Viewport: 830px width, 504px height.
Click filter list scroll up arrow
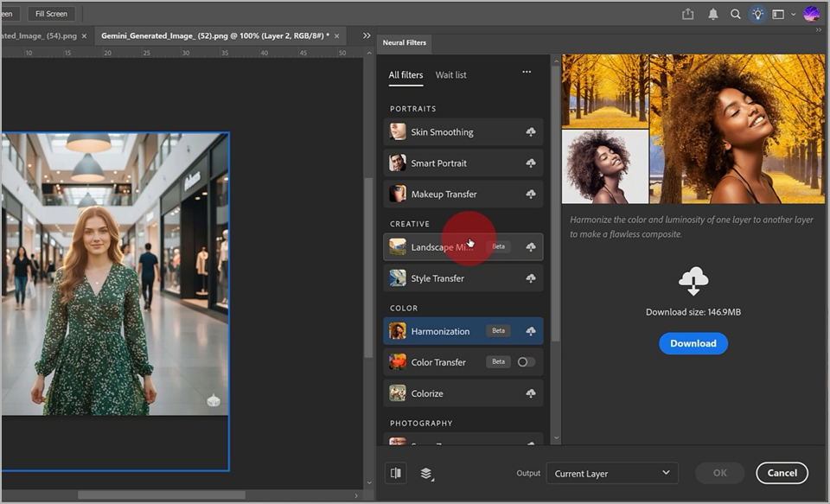click(x=556, y=61)
